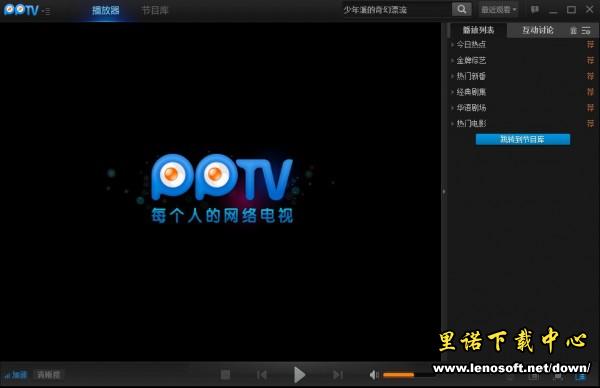
Task: Click orange 荐 badge on 今日热点 row
Action: [590, 44]
